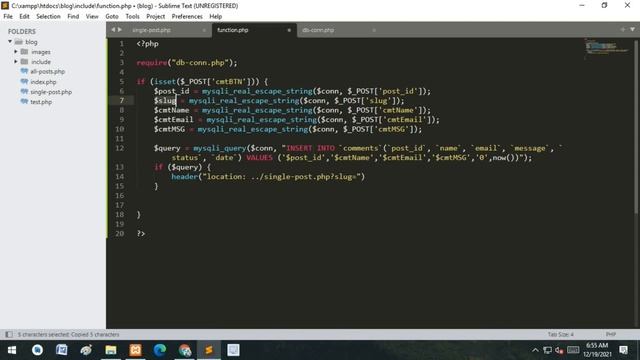Open the Selection menu
The width and height of the screenshot is (640, 360).
point(48,16)
